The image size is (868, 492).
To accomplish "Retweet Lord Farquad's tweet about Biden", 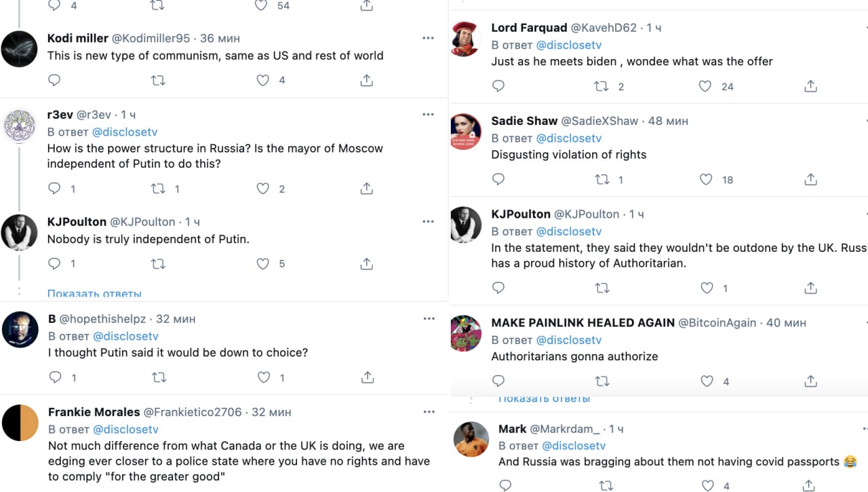I will (x=601, y=86).
